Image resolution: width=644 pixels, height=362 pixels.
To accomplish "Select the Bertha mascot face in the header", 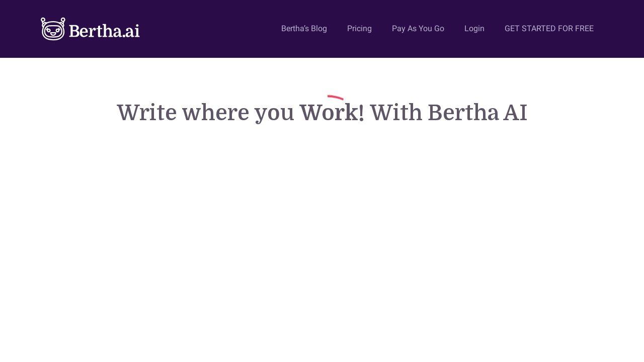I will (x=52, y=31).
